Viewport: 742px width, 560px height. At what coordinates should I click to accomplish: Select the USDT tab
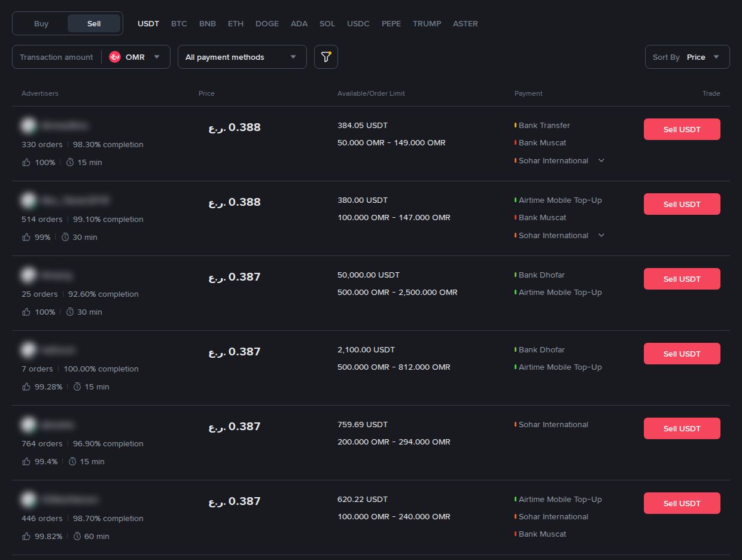[148, 23]
